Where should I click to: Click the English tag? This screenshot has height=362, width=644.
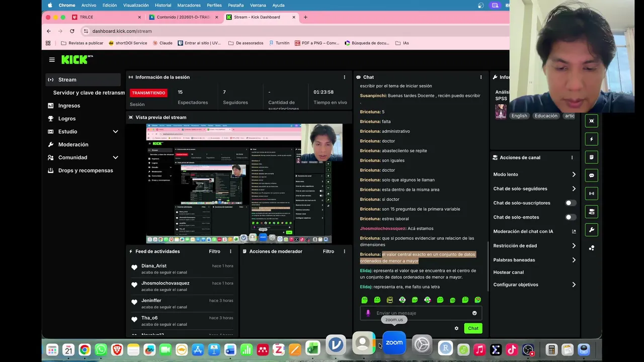pyautogui.click(x=519, y=116)
